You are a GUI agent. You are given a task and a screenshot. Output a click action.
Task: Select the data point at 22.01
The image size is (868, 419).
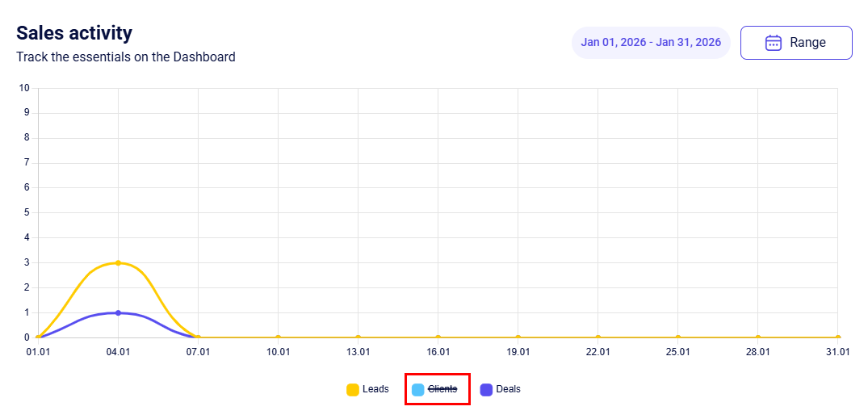point(598,337)
